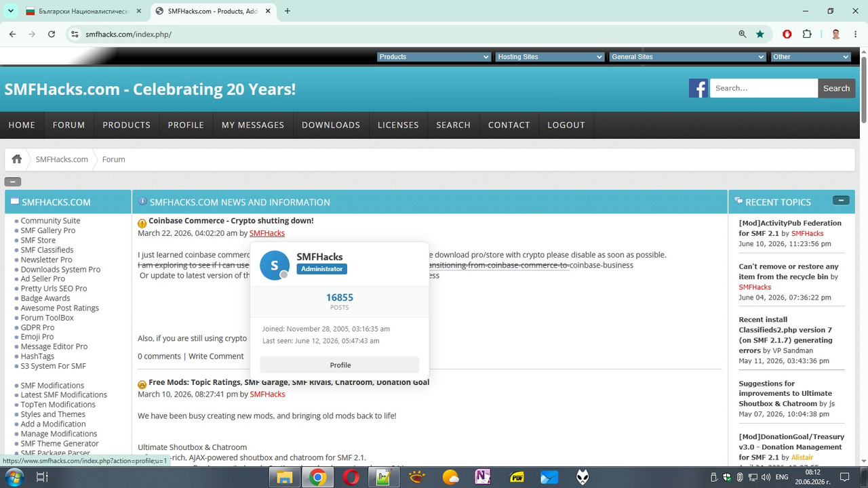Open the weather app taskbar icon
The height and width of the screenshot is (488, 868).
450,477
